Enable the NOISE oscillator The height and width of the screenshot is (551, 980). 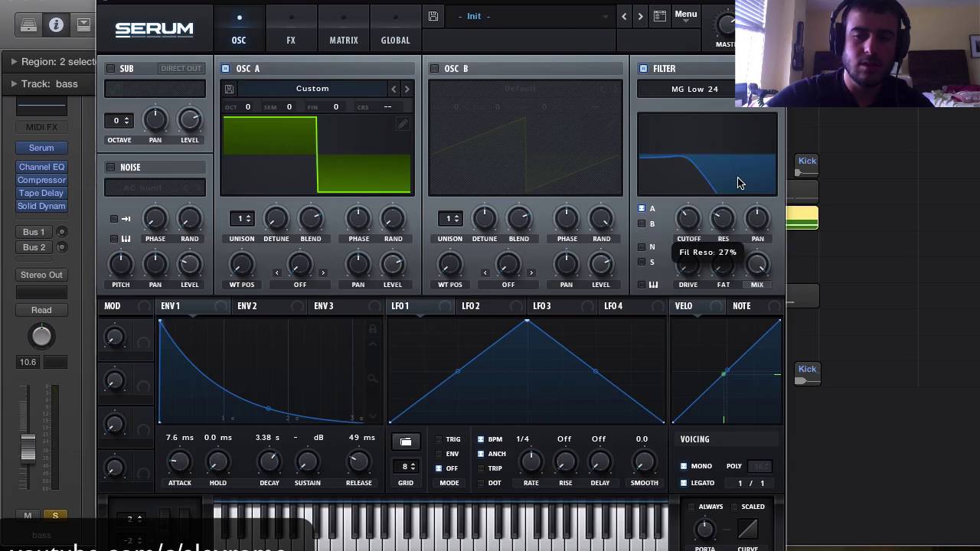click(110, 168)
